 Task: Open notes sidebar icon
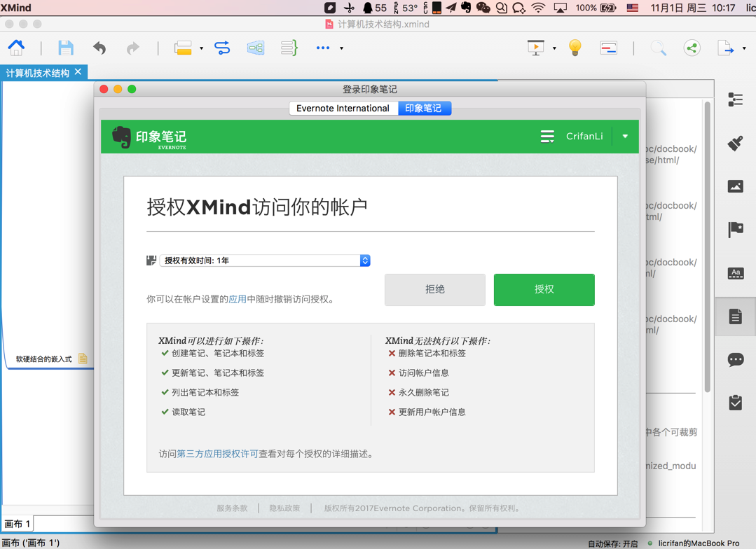(735, 317)
